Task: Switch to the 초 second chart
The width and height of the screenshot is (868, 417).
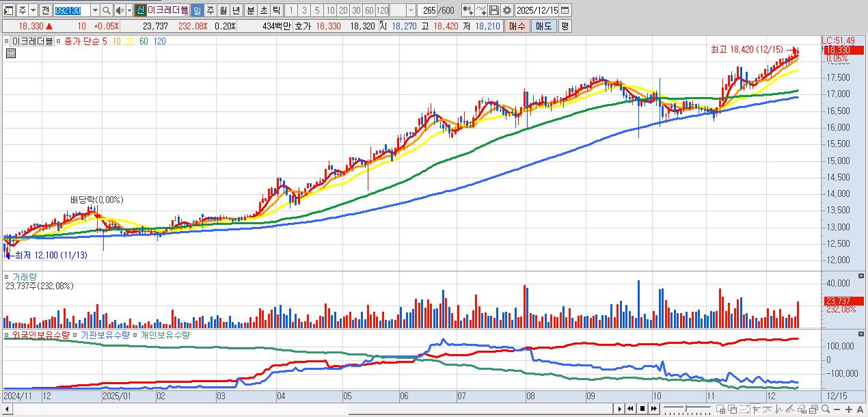Action: 263,10
